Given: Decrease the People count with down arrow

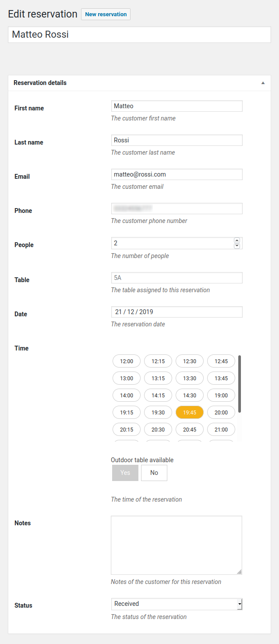Looking at the screenshot, I should click(237, 246).
